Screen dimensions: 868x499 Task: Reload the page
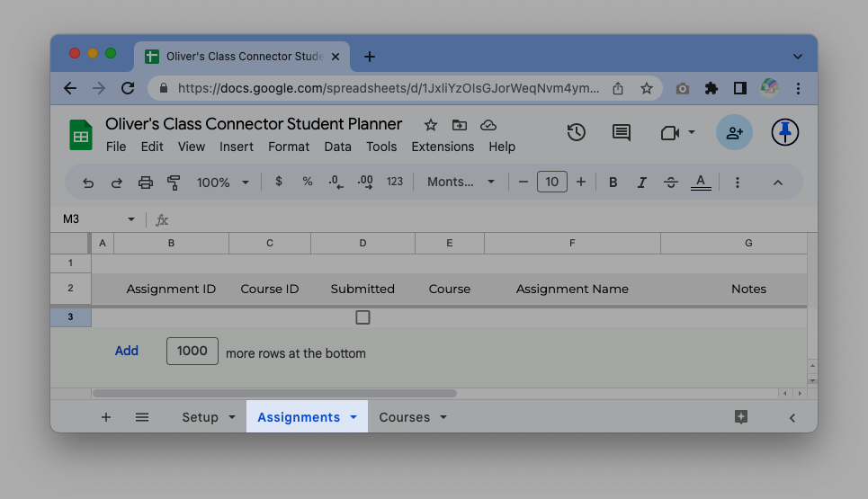pyautogui.click(x=128, y=88)
